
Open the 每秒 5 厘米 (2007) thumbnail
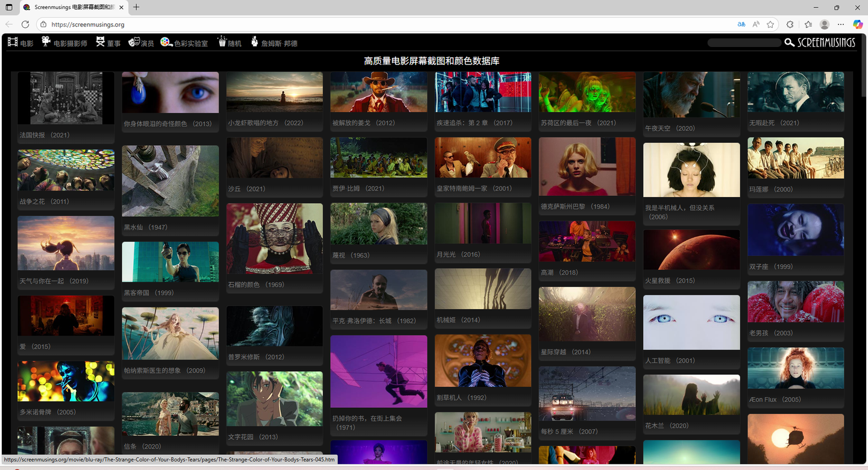[x=587, y=393]
